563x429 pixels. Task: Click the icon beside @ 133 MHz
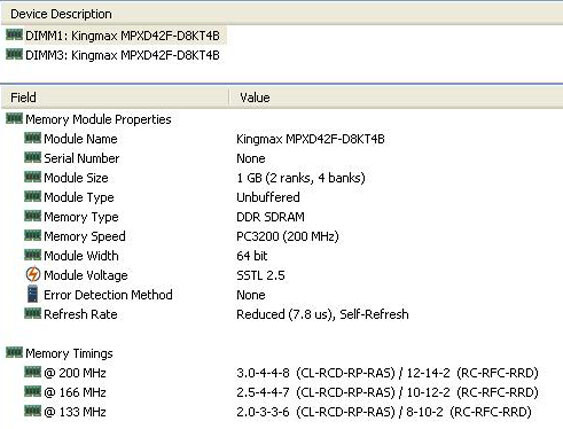(x=33, y=410)
